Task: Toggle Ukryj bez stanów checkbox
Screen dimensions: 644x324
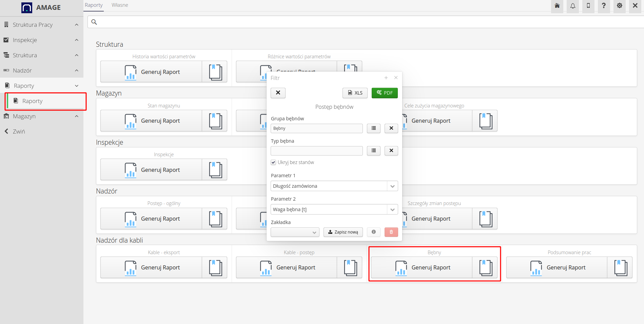Action: click(x=273, y=162)
